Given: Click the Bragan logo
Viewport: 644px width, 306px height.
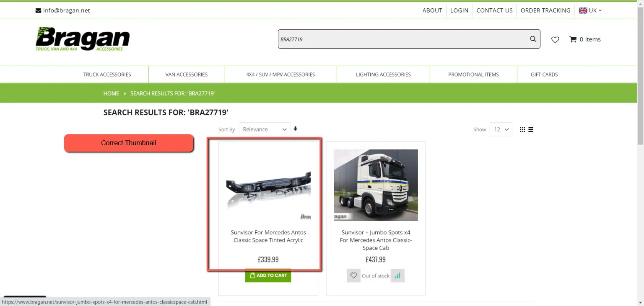Looking at the screenshot, I should [83, 39].
